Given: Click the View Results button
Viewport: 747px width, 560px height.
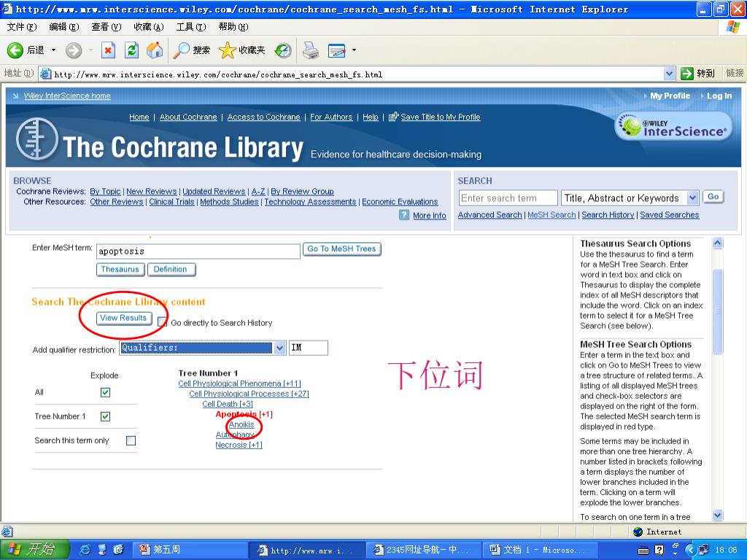Looking at the screenshot, I should tap(124, 318).
